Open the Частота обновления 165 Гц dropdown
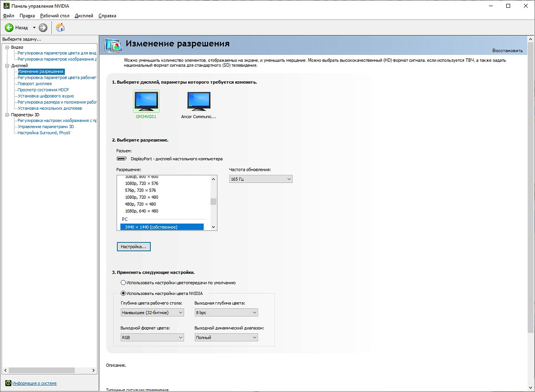The height and width of the screenshot is (392, 535). 261,179
